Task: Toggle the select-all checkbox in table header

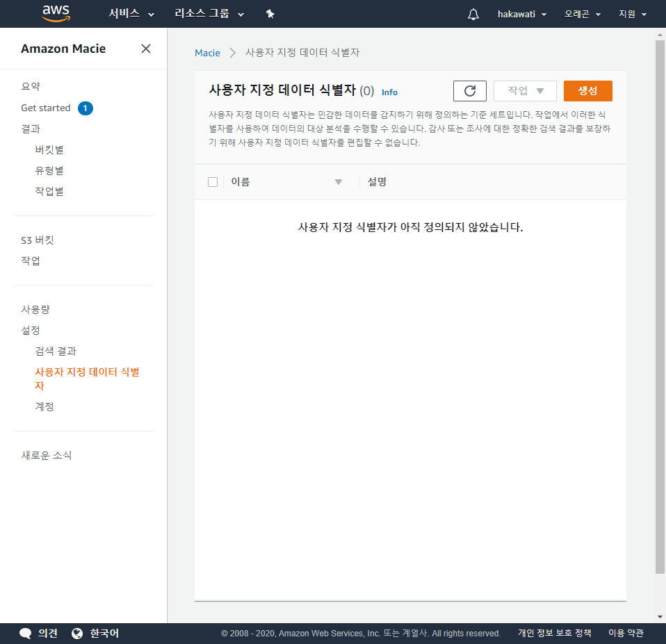Action: [x=213, y=182]
